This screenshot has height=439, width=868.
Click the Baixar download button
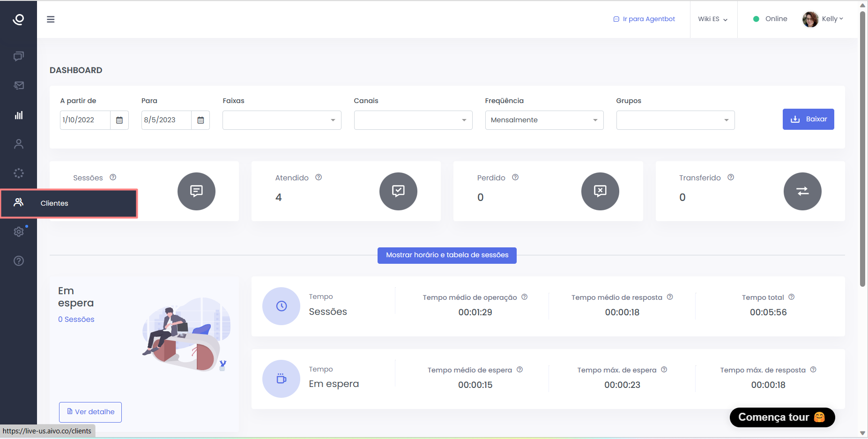[x=808, y=119]
